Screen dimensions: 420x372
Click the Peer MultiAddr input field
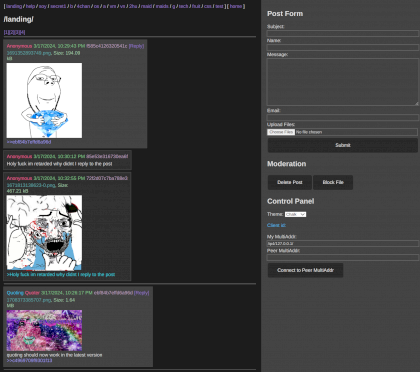click(343, 258)
